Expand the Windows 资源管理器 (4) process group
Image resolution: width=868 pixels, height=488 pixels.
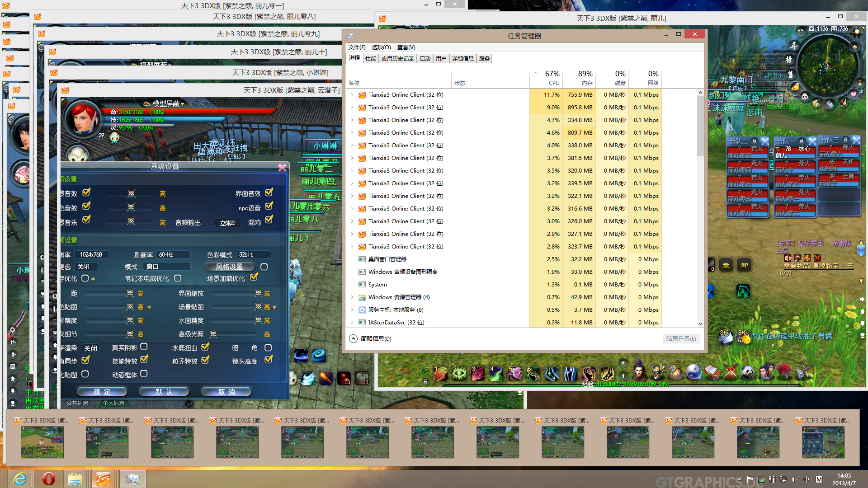coord(352,297)
